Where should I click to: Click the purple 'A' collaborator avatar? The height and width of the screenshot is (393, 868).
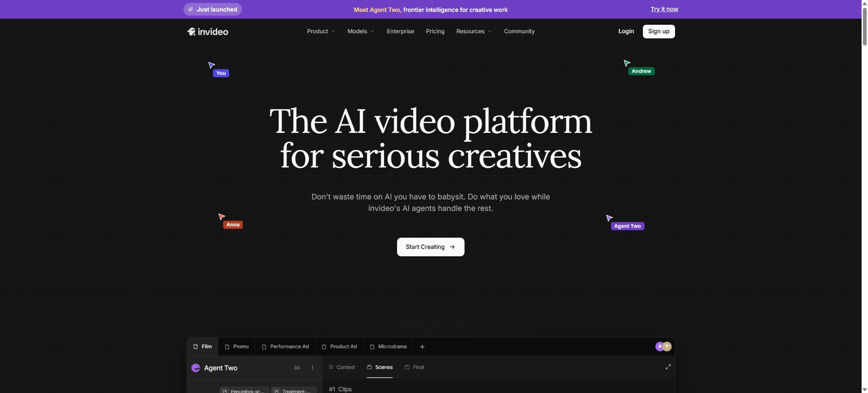(x=660, y=346)
